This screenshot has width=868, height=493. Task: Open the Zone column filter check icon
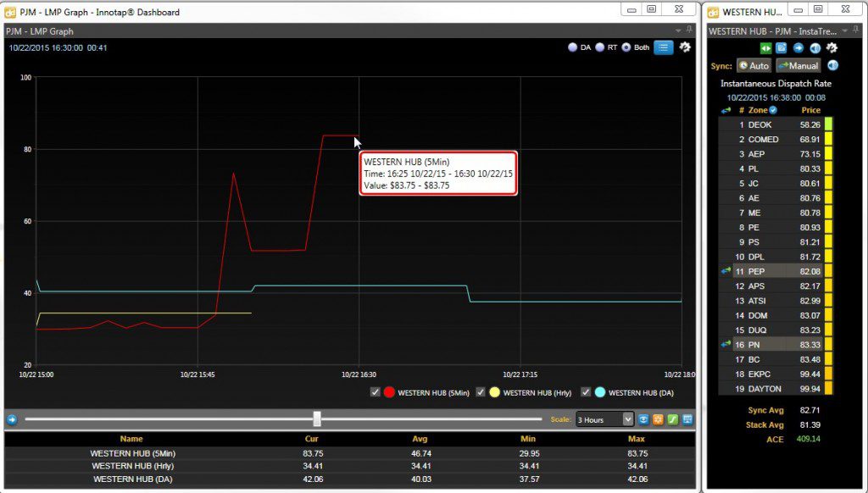coord(773,110)
